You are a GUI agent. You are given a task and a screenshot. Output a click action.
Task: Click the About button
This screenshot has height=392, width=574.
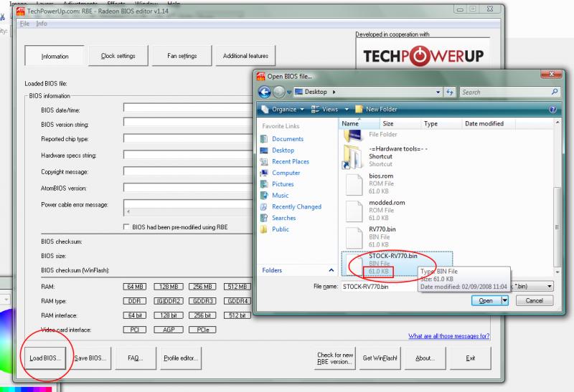pos(425,358)
